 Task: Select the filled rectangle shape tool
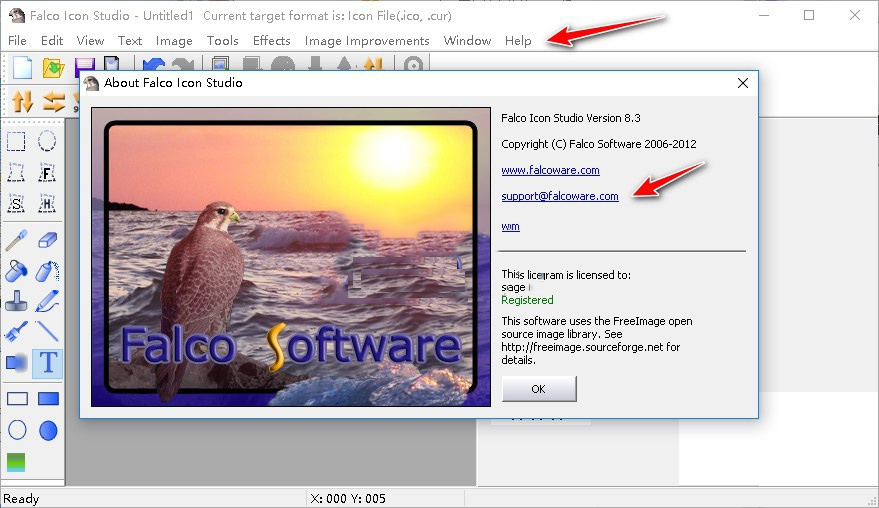48,399
